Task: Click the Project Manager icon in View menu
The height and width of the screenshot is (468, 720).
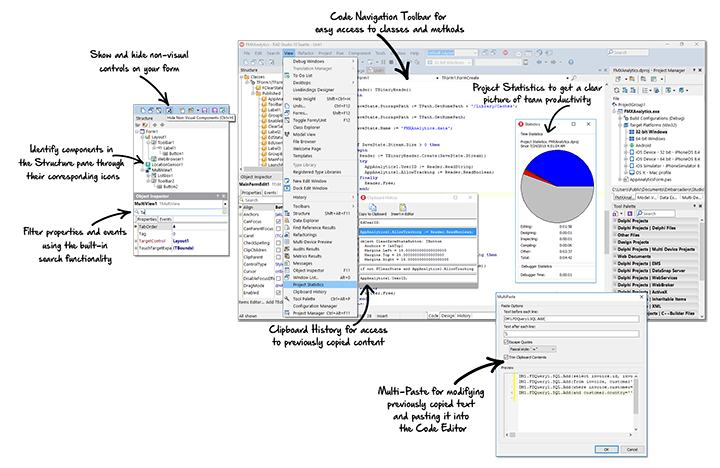Action: tap(287, 313)
